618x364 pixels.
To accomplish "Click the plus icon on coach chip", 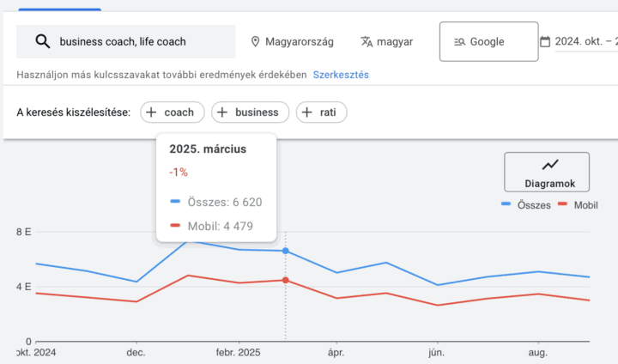I will (151, 112).
